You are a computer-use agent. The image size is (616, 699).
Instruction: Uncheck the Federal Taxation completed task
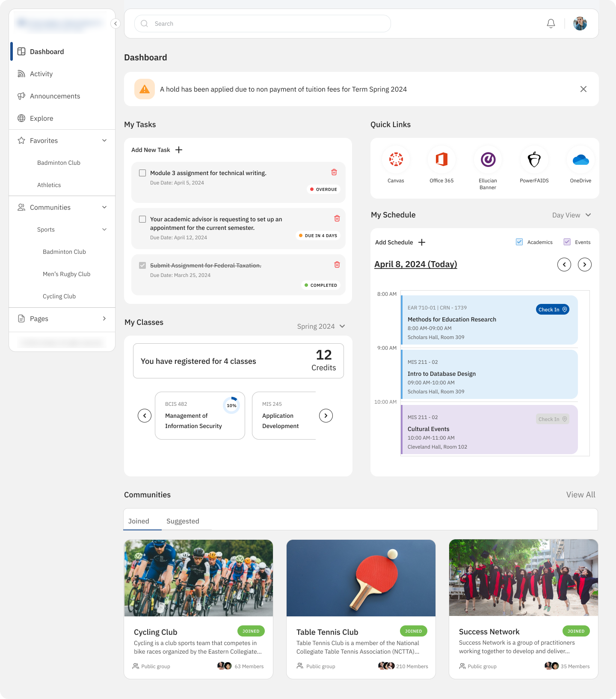[x=142, y=265]
